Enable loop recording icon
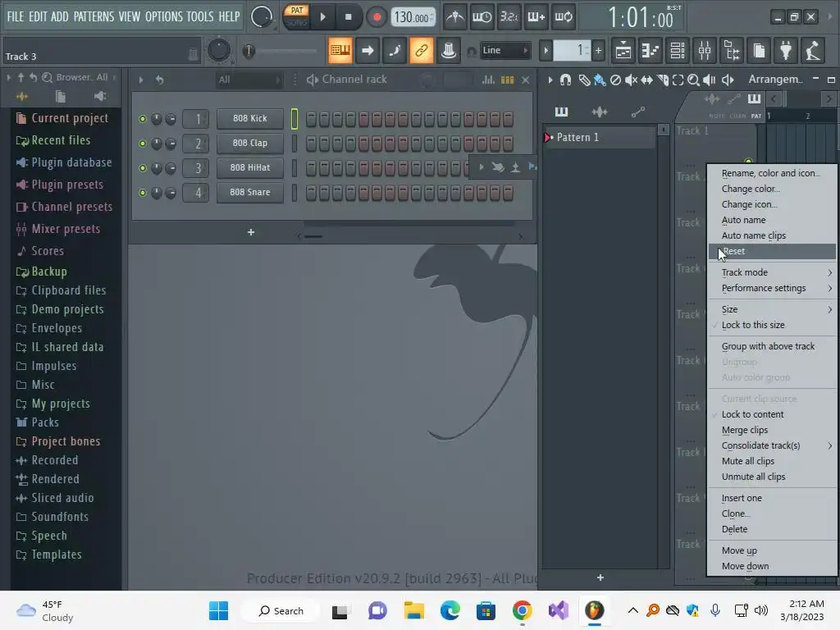The height and width of the screenshot is (630, 840). click(564, 17)
